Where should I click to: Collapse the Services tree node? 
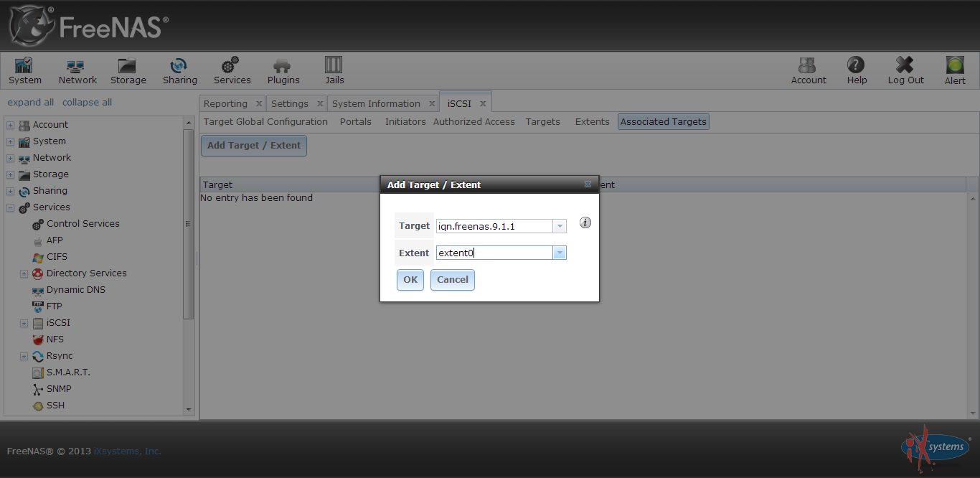[x=11, y=208]
